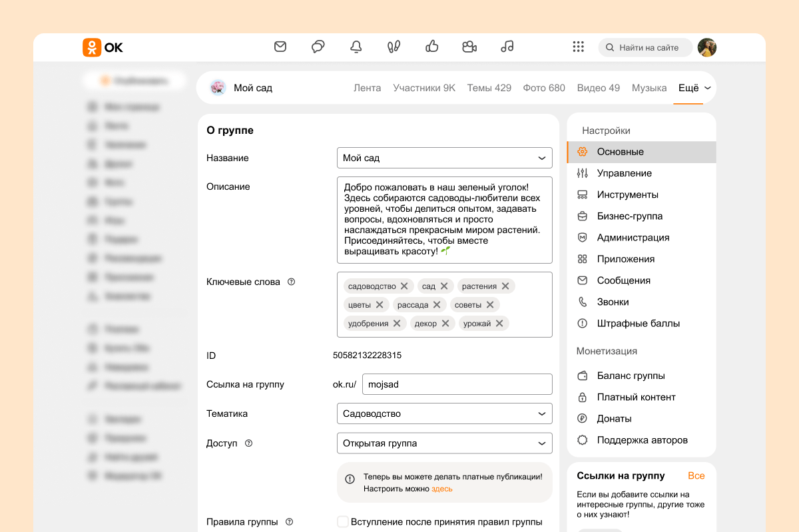Click the group ID 50582132228315
799x532 pixels.
[367, 355]
